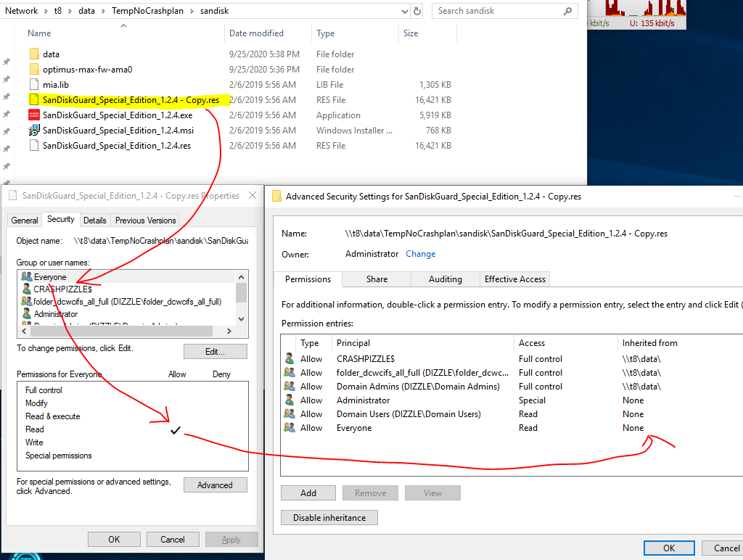This screenshot has width=743, height=560.
Task: Click the highlighted Copy.res file icon
Action: (34, 99)
